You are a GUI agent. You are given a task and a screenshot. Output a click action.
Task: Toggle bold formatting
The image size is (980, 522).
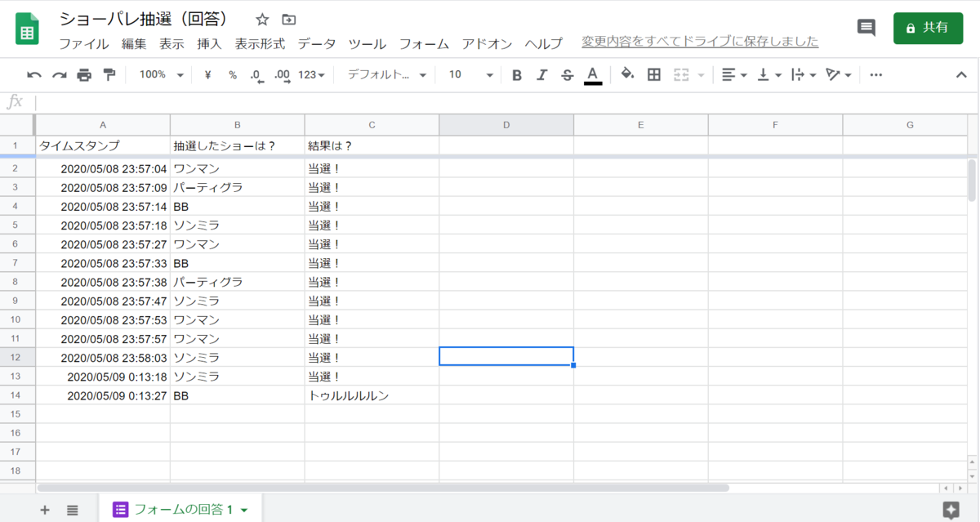pos(517,75)
